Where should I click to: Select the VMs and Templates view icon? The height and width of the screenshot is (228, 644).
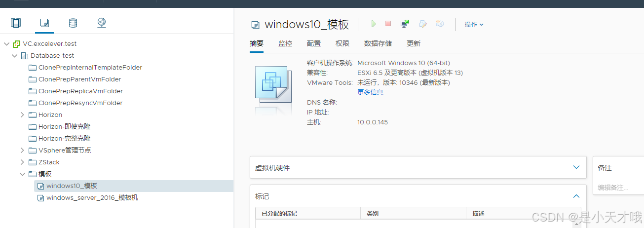[x=44, y=23]
